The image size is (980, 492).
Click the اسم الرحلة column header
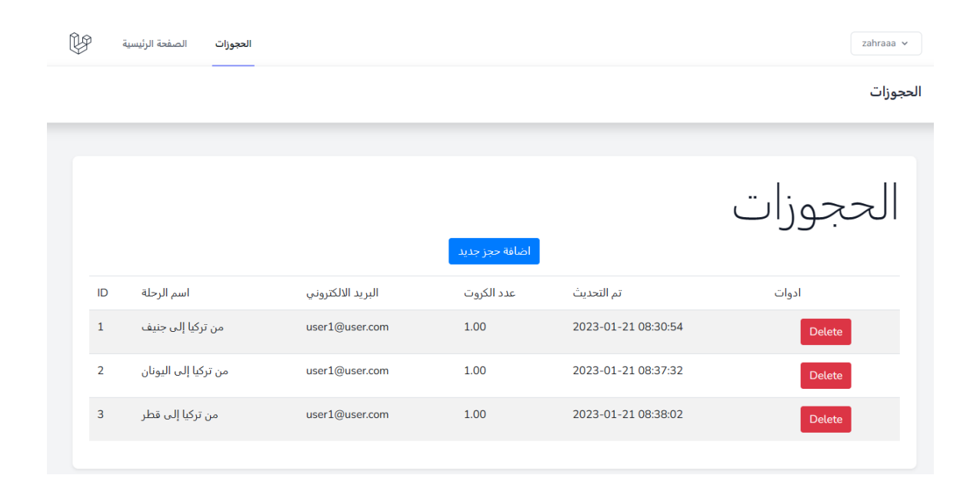165,293
